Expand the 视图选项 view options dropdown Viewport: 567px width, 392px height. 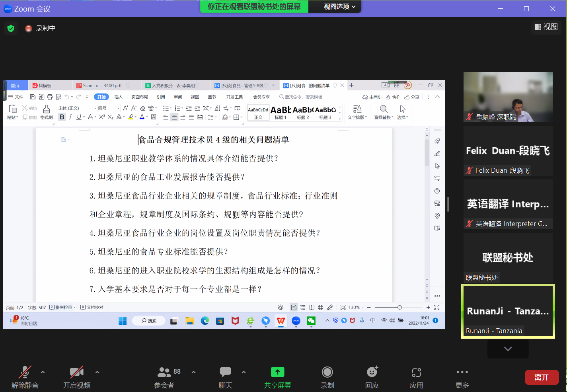(339, 6)
